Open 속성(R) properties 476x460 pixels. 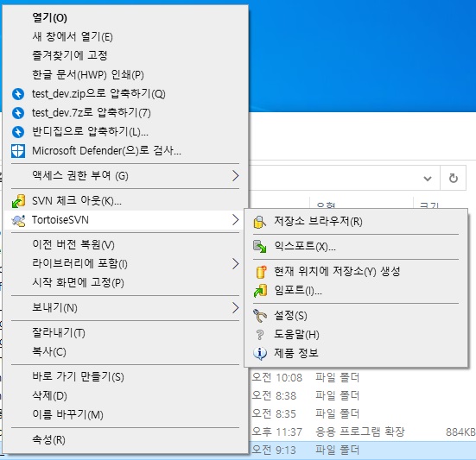pyautogui.click(x=125, y=439)
